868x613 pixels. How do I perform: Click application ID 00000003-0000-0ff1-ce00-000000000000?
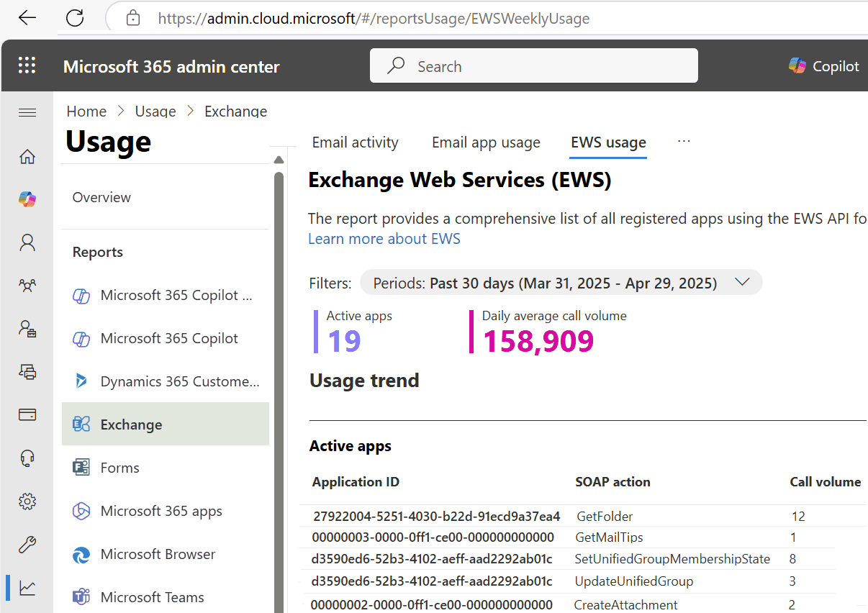click(433, 537)
